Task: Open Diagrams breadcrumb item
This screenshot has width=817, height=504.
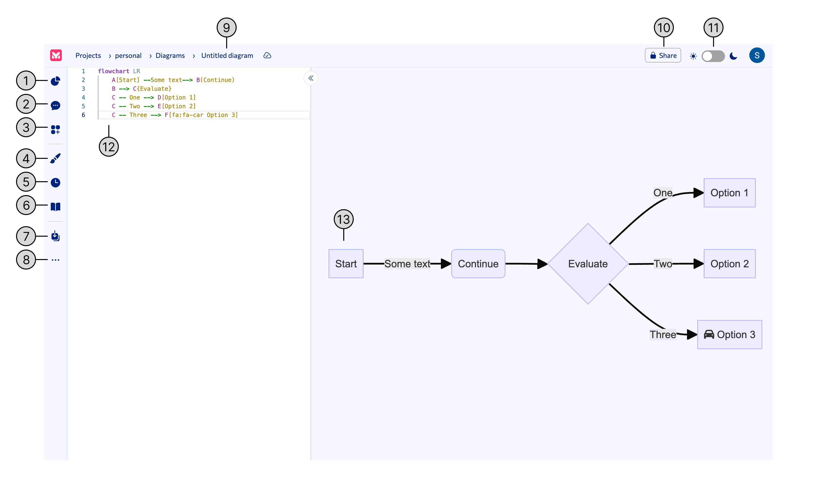Action: (170, 56)
